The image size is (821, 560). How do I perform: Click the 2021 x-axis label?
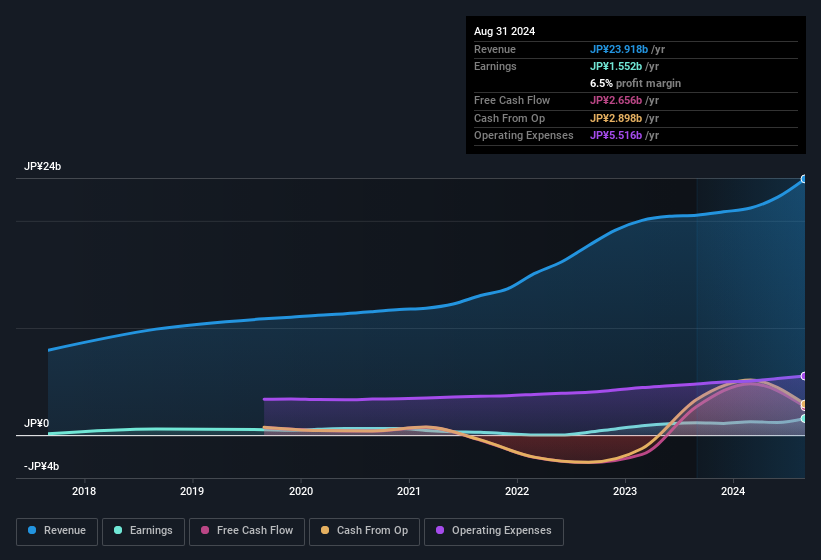pos(408,491)
